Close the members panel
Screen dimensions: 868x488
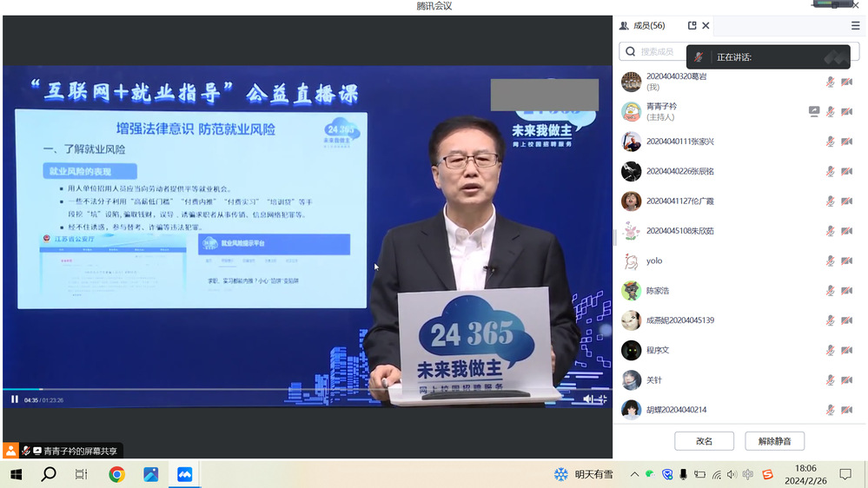(706, 26)
